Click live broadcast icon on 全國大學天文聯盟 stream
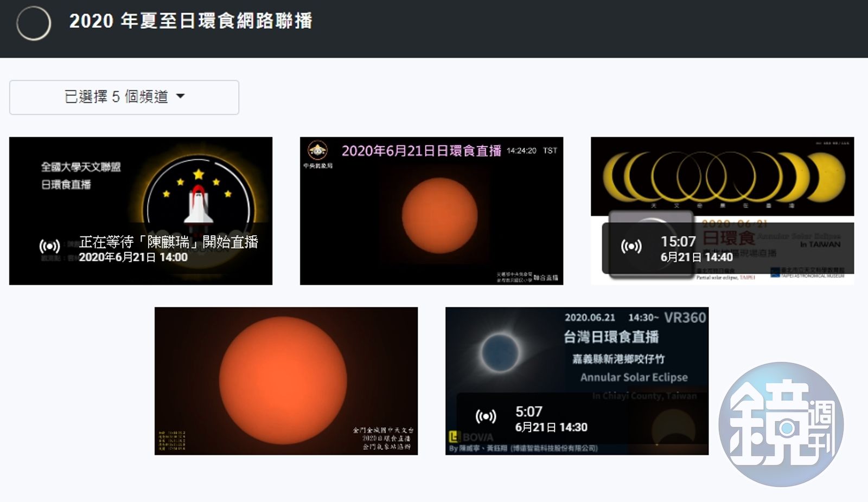Image resolution: width=868 pixels, height=502 pixels. (x=49, y=247)
